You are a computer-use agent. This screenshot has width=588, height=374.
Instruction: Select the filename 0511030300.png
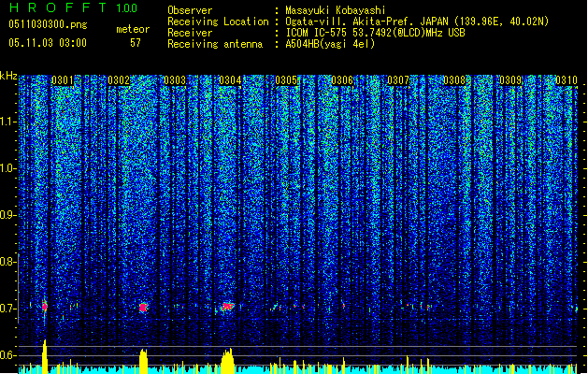point(48,25)
